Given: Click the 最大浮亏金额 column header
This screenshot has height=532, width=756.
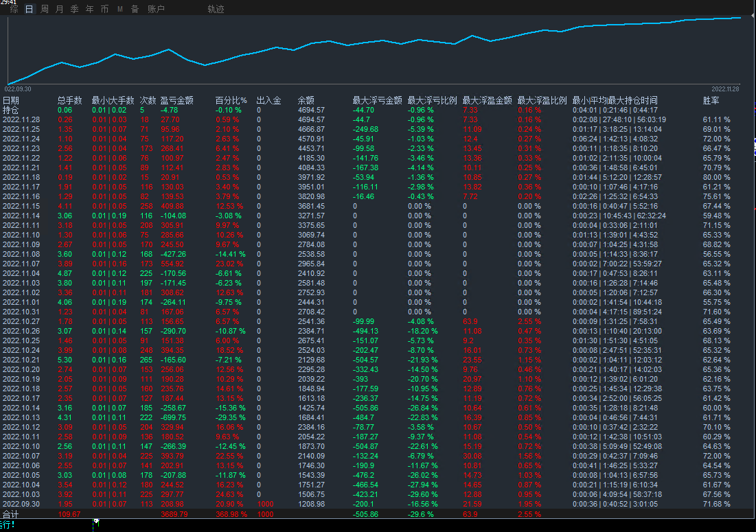Looking at the screenshot, I should coord(377,100).
